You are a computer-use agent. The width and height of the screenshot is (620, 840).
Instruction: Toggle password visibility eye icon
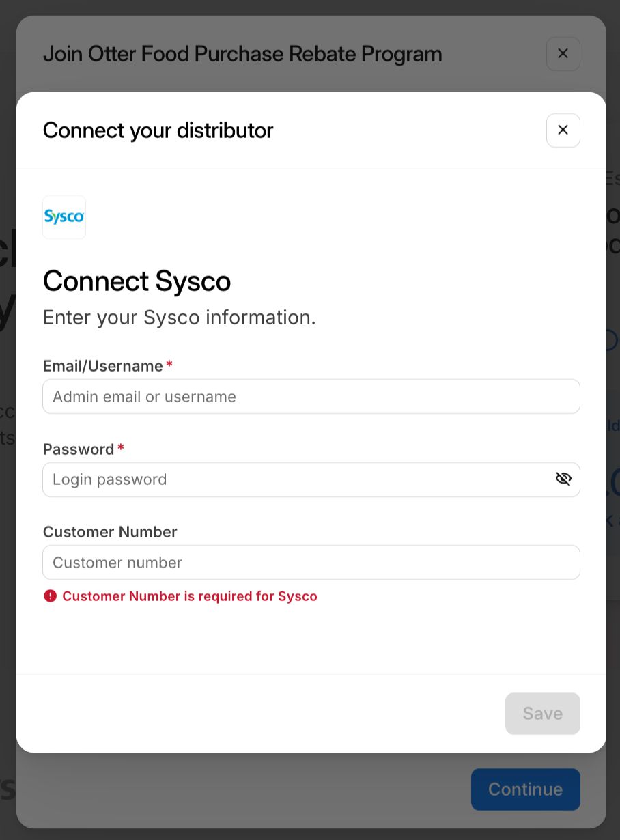pyautogui.click(x=563, y=479)
